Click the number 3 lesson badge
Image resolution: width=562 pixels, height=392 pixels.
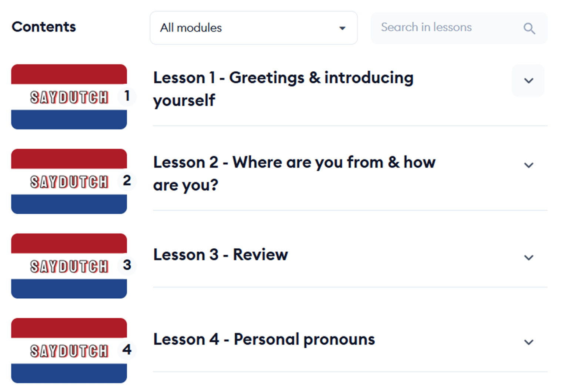click(x=127, y=265)
